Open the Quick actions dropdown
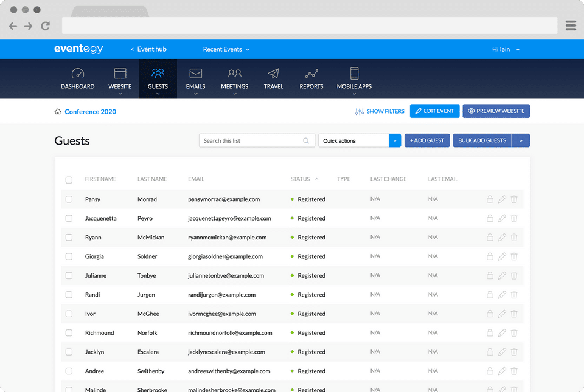The width and height of the screenshot is (584, 392). pos(360,140)
